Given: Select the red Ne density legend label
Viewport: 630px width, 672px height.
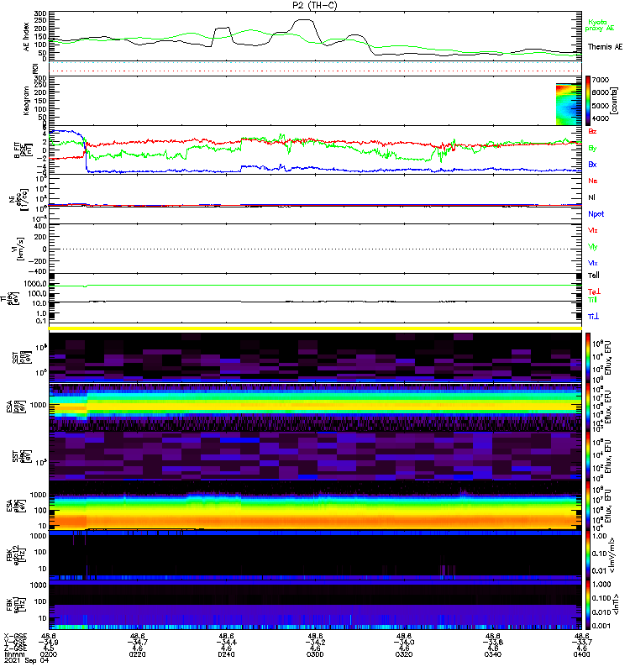Looking at the screenshot, I should [593, 181].
